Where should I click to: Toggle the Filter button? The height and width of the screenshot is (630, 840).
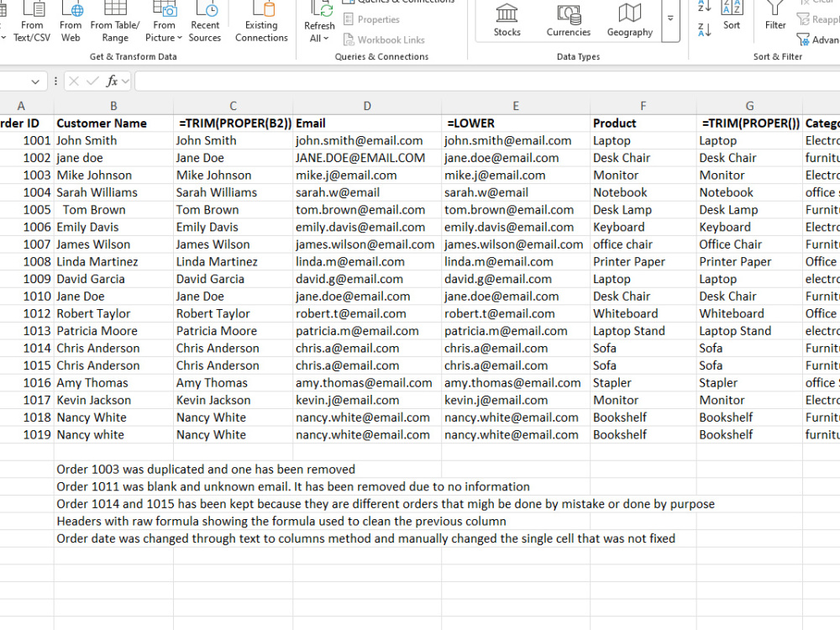[x=774, y=16]
